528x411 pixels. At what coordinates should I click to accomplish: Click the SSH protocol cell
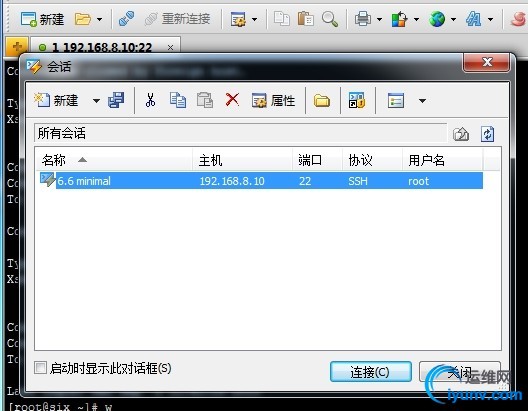(358, 181)
